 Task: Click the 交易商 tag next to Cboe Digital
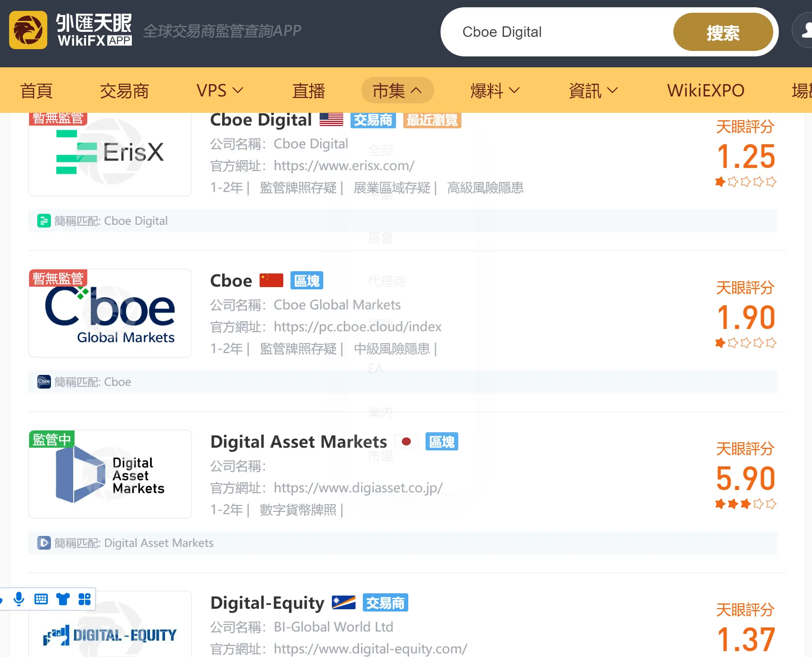point(373,120)
